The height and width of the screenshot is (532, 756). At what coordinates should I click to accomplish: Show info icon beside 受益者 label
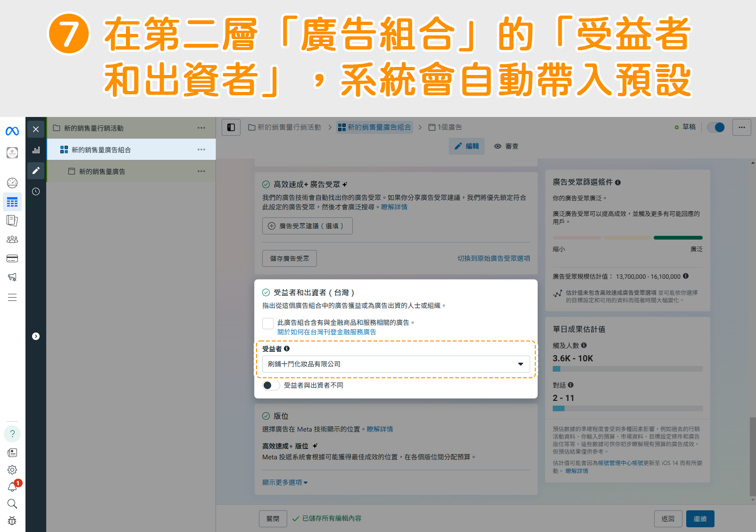(287, 349)
